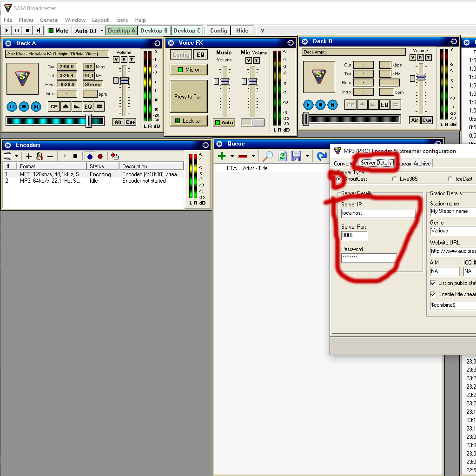Click the main toolbar Next track icon

click(38, 30)
